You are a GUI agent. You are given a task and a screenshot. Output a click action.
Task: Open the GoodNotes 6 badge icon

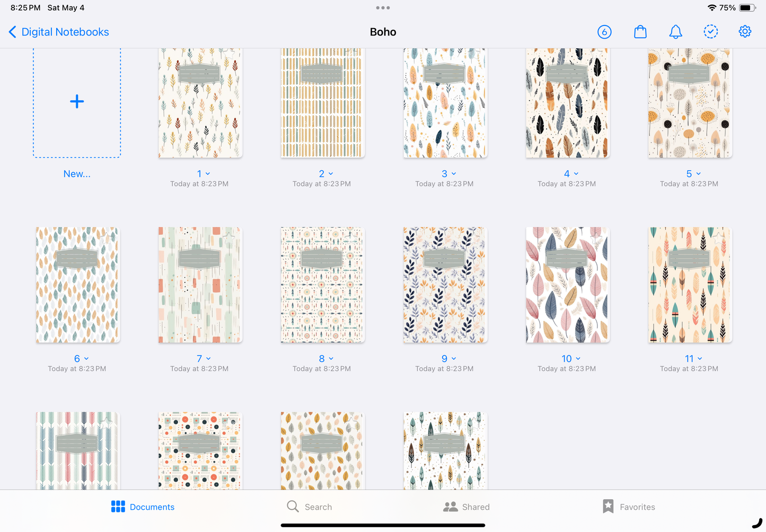tap(604, 32)
